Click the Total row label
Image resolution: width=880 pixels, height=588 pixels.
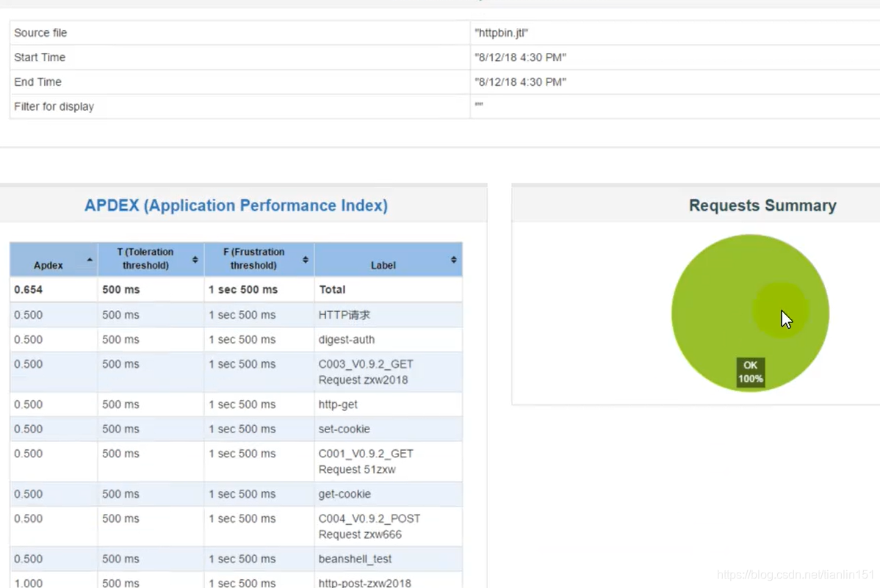(x=332, y=289)
